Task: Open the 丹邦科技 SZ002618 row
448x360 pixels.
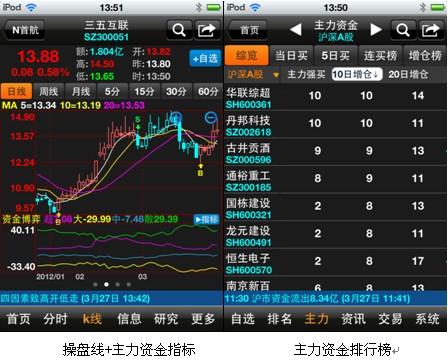Action: pyautogui.click(x=336, y=125)
